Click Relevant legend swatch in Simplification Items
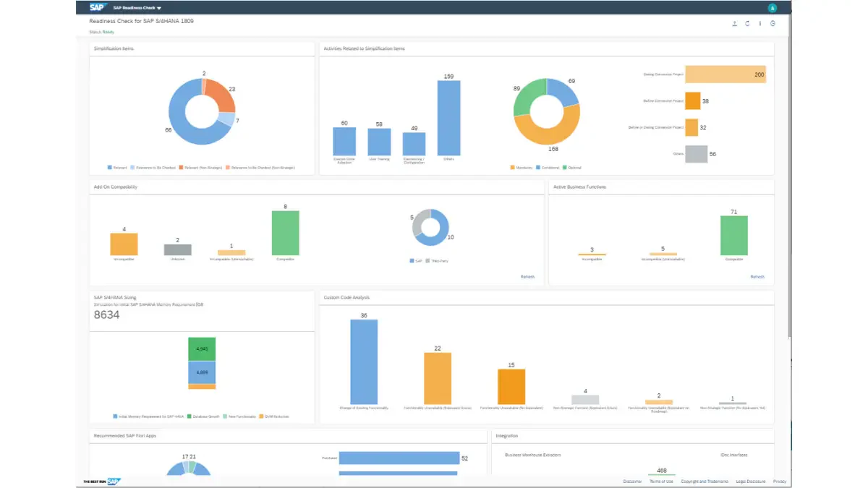The width and height of the screenshot is (868, 488). point(109,168)
